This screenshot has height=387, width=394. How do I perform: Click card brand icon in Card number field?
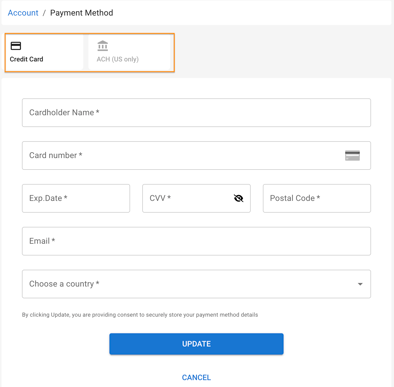352,156
